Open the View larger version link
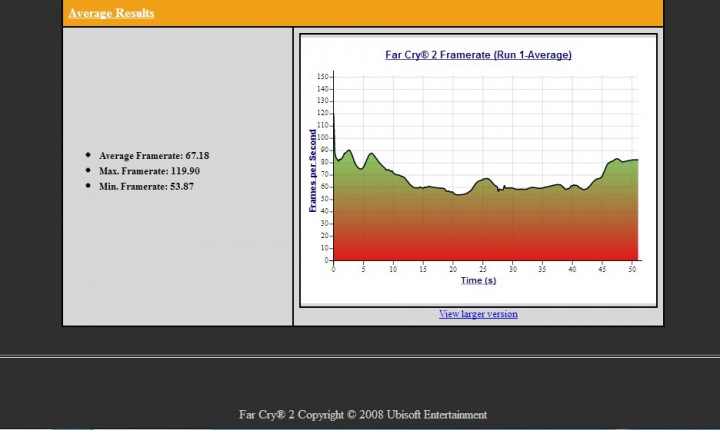The height and width of the screenshot is (430, 720). 478,314
